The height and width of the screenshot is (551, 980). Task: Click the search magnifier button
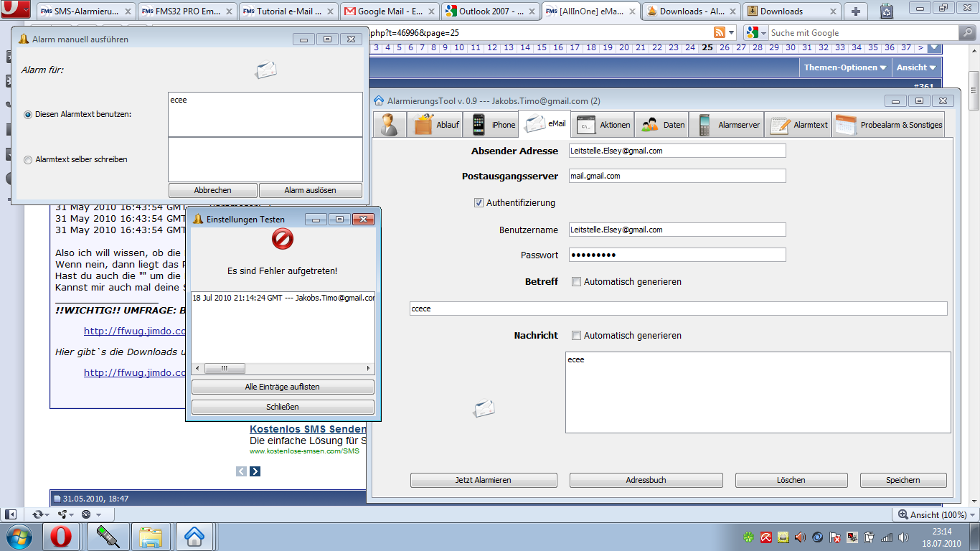(x=968, y=32)
